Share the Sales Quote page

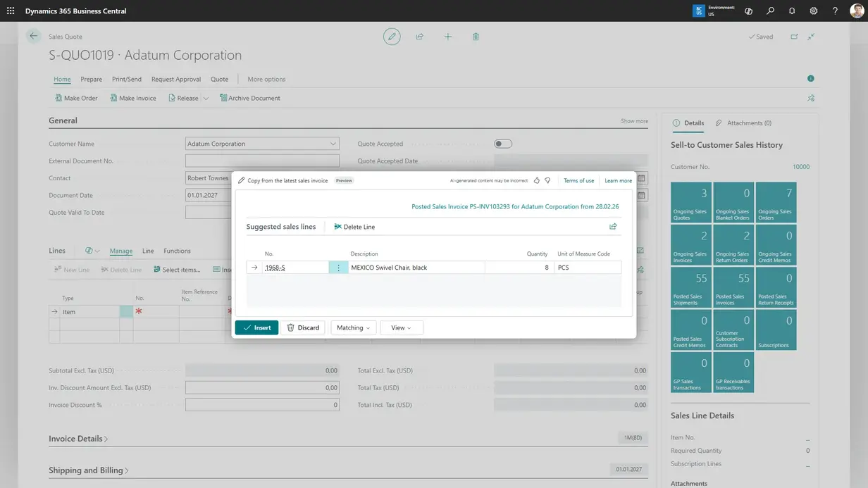[x=420, y=37]
